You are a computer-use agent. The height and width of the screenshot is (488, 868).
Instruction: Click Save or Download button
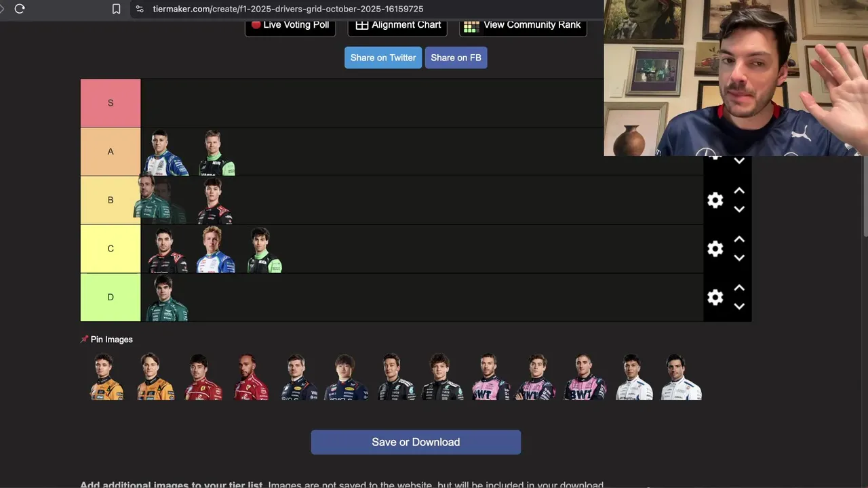click(x=416, y=442)
